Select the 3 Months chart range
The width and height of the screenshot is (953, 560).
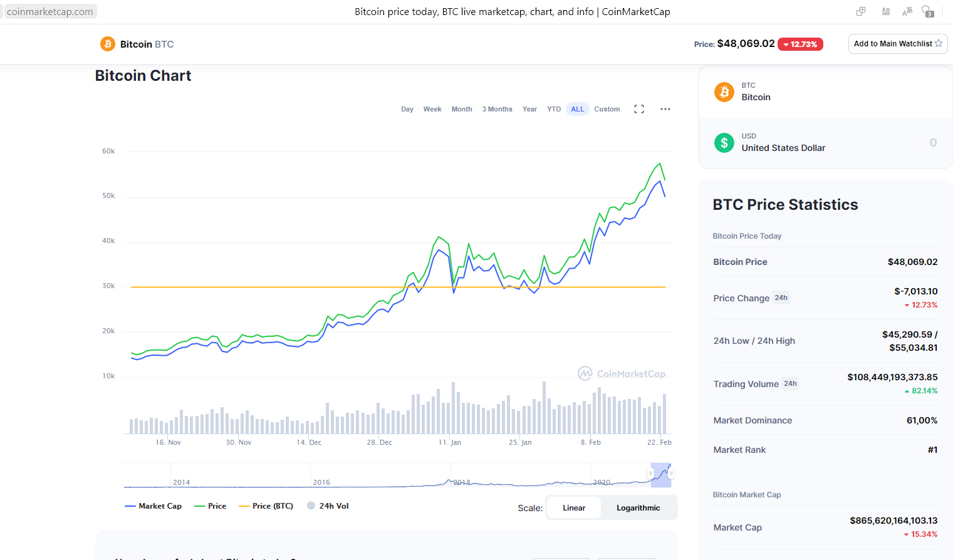tap(497, 109)
